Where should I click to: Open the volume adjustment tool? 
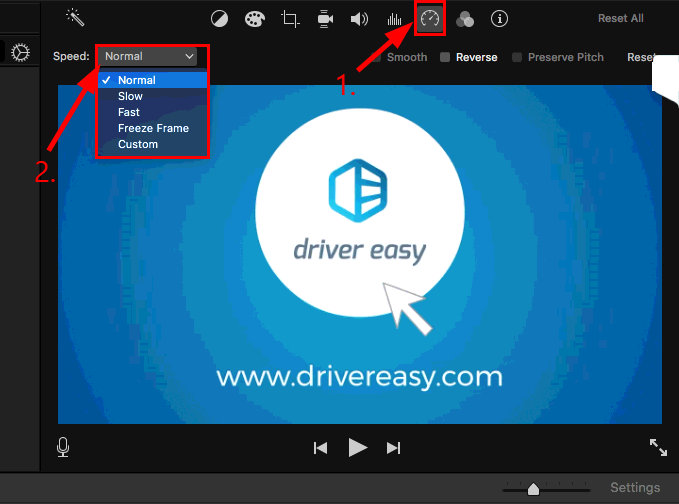coord(359,19)
